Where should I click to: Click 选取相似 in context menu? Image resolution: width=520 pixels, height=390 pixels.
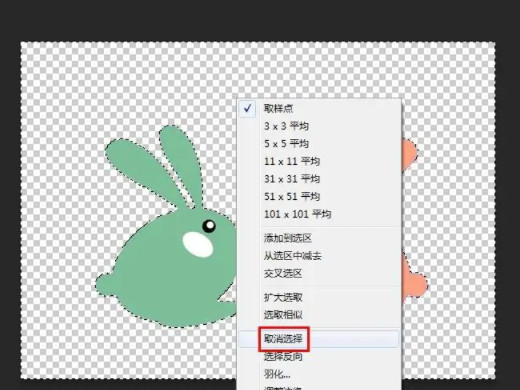coord(319,314)
